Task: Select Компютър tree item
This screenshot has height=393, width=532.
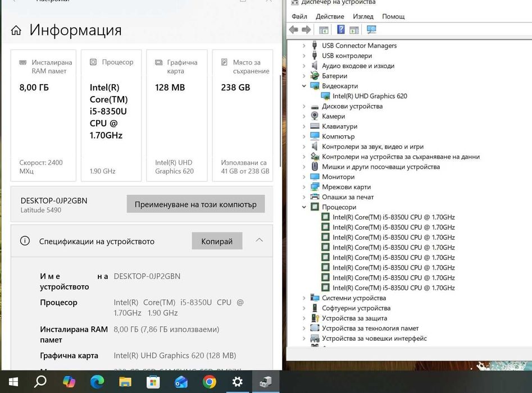Action: 338,136
